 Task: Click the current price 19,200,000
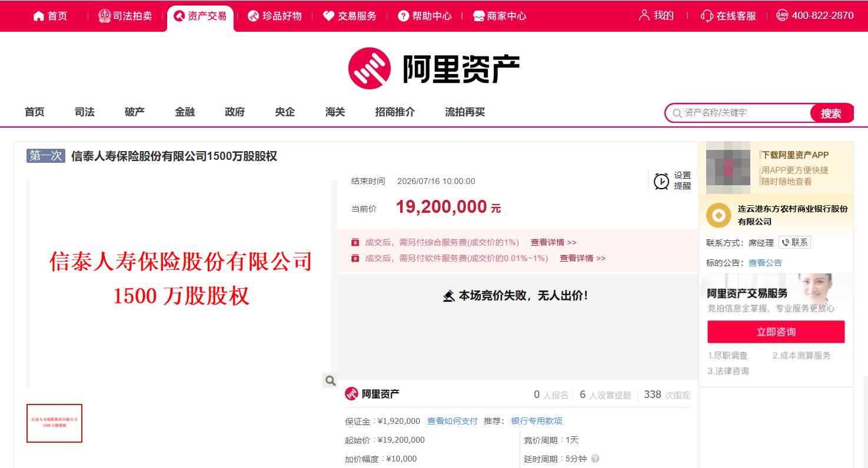[441, 207]
